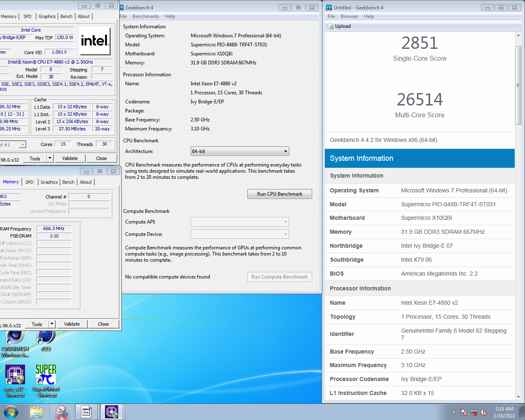Click the FSB:DRAM value 1:10

click(54, 236)
